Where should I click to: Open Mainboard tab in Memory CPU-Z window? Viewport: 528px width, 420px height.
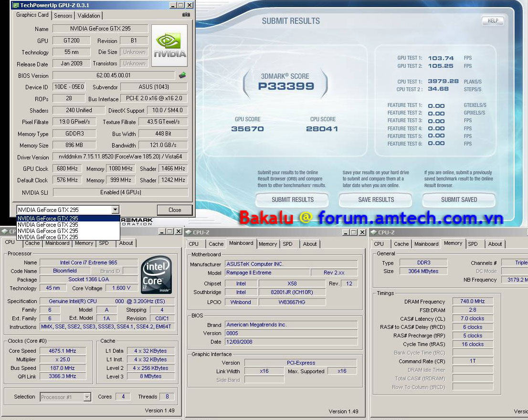[426, 244]
